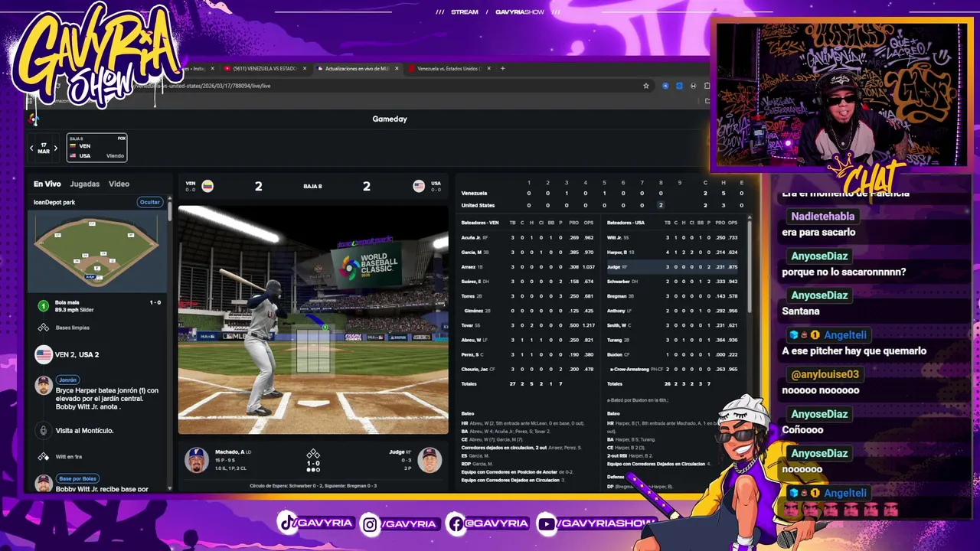The height and width of the screenshot is (551, 980).
Task: Click BAJA 8 inning label in score header
Action: click(x=312, y=186)
